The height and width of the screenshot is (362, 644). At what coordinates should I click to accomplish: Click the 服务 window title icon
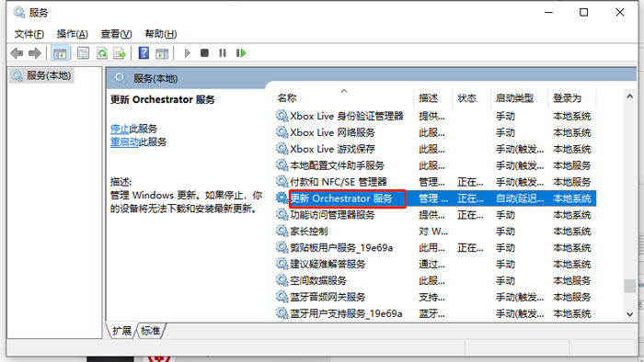(19, 12)
